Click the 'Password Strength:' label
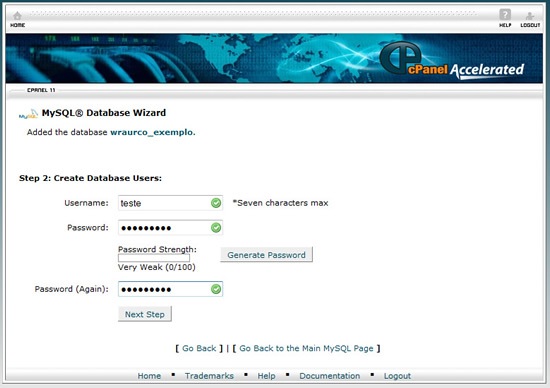 (x=157, y=249)
